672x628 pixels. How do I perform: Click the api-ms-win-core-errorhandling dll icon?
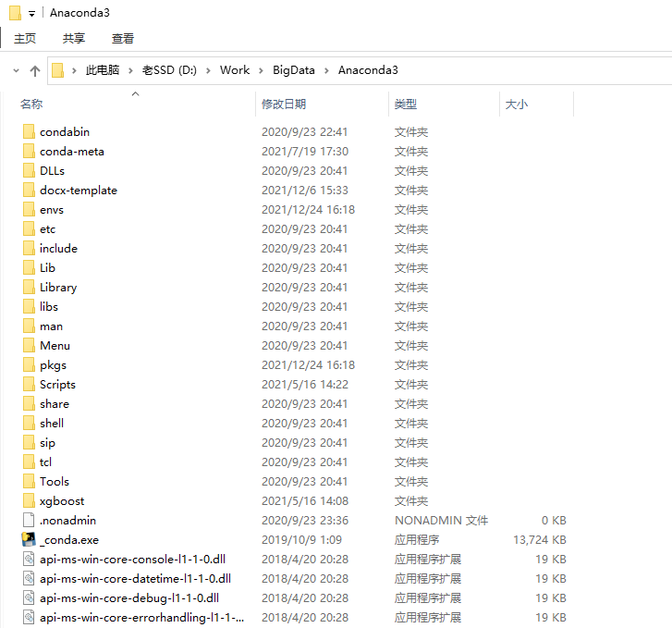tap(29, 617)
